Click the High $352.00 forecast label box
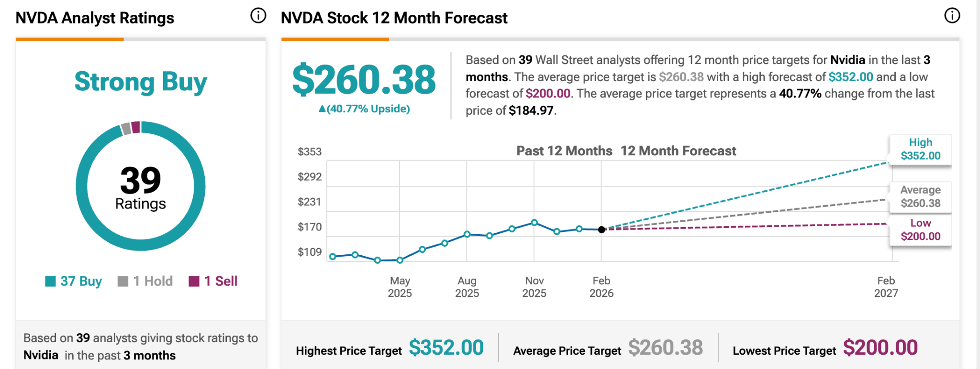980x369 pixels. (920, 149)
